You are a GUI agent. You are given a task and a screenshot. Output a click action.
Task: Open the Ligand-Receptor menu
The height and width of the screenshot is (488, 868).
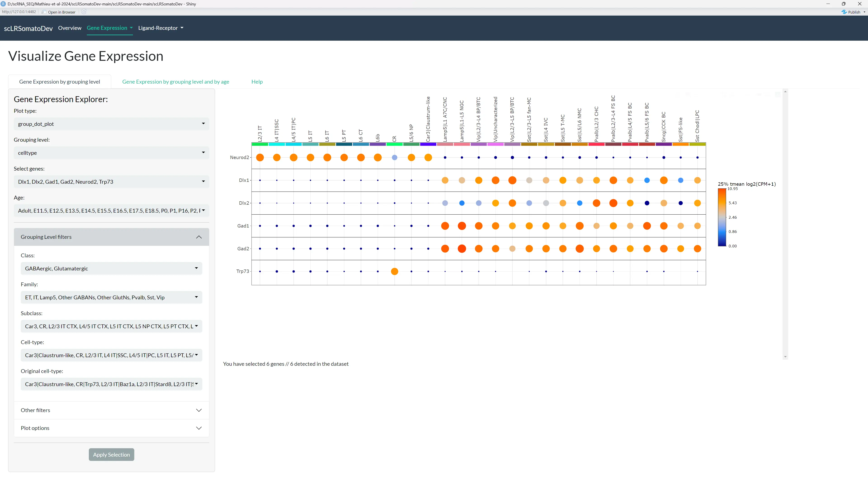(x=161, y=28)
